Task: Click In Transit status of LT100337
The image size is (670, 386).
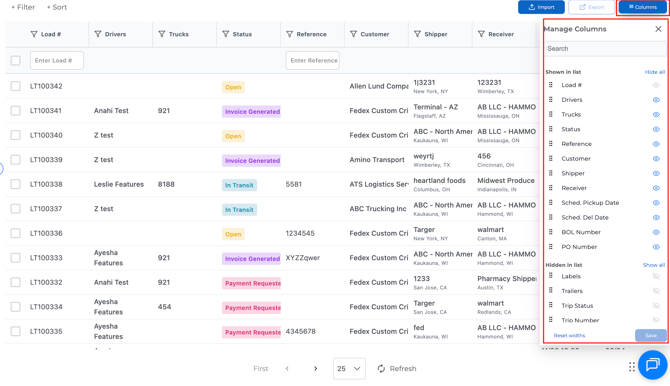Action: [239, 210]
